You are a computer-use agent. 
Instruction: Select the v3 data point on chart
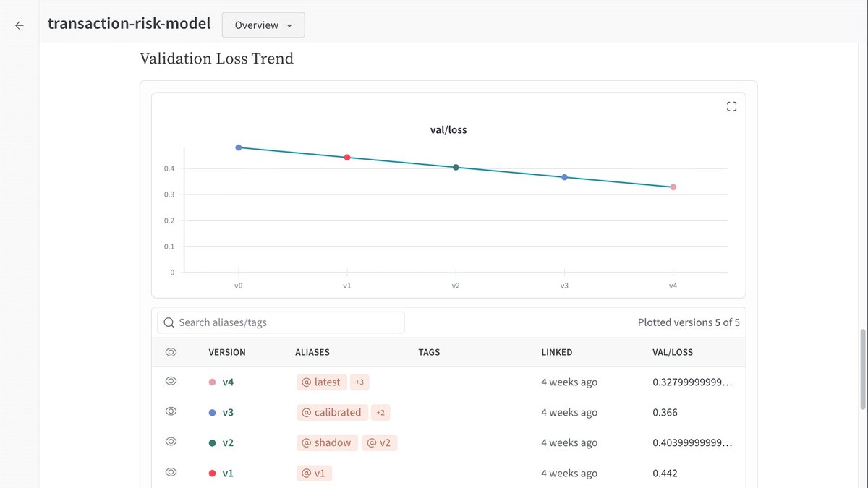[564, 177]
